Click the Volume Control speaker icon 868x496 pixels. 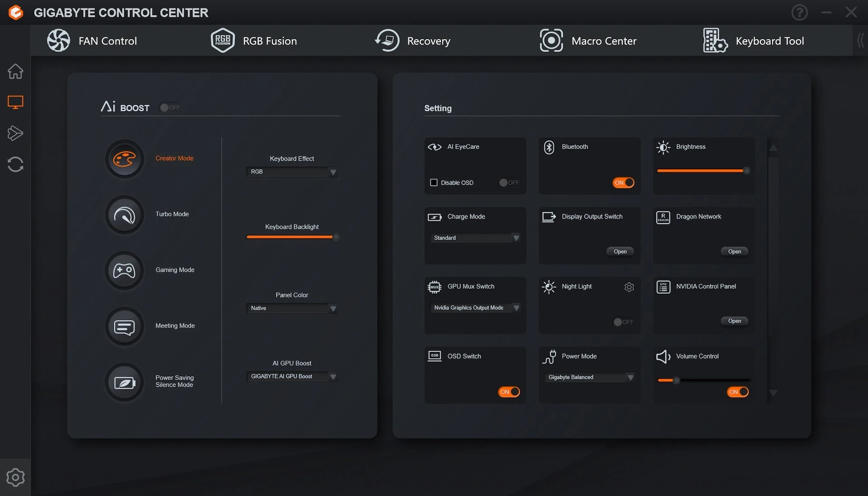click(663, 357)
